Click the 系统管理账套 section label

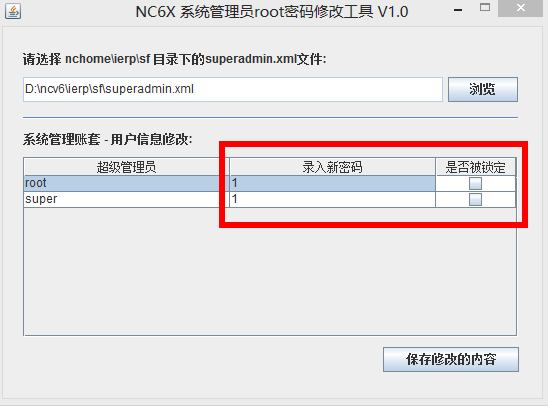pos(108,139)
